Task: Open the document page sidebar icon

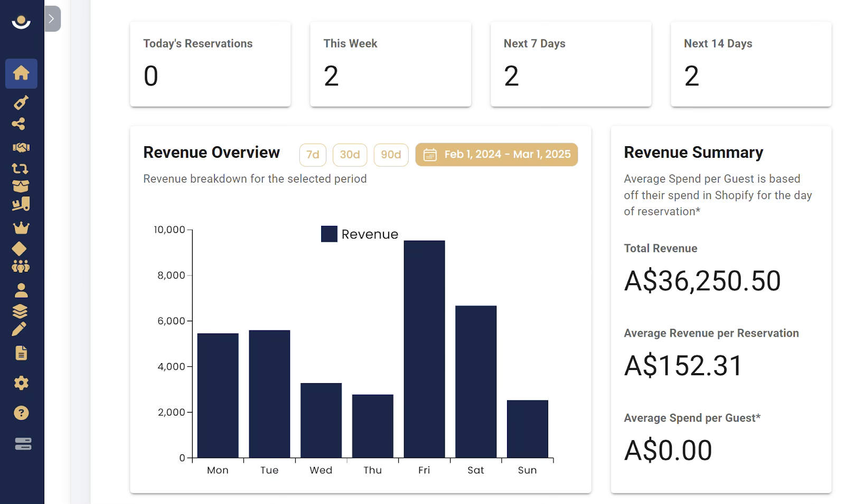Action: [x=21, y=353]
